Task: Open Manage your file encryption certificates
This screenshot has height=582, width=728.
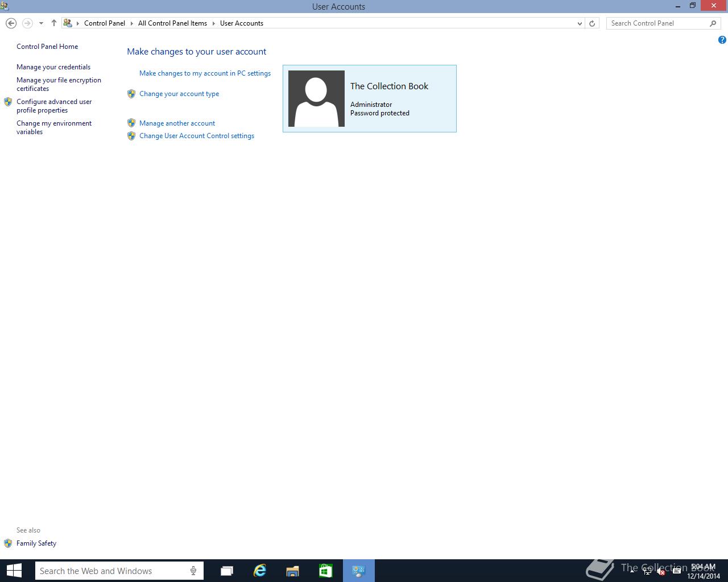Action: pyautogui.click(x=59, y=84)
